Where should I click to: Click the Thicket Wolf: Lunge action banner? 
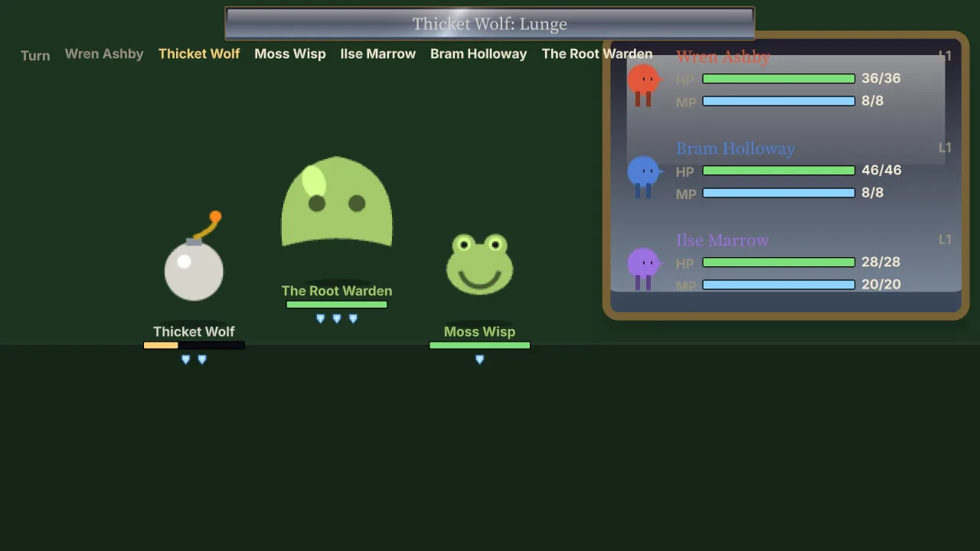pos(490,24)
